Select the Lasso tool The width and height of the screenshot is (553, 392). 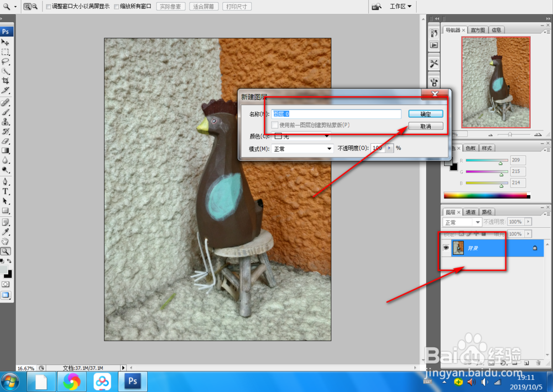(6, 62)
